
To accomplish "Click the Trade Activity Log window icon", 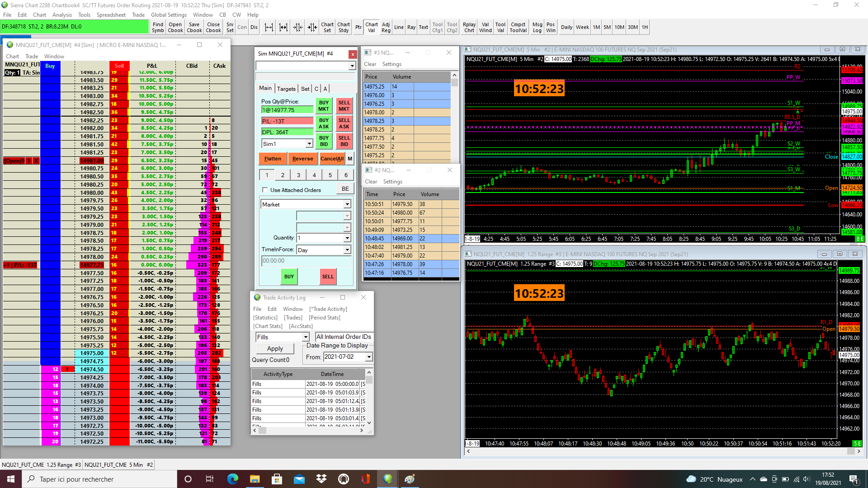I will 257,297.
